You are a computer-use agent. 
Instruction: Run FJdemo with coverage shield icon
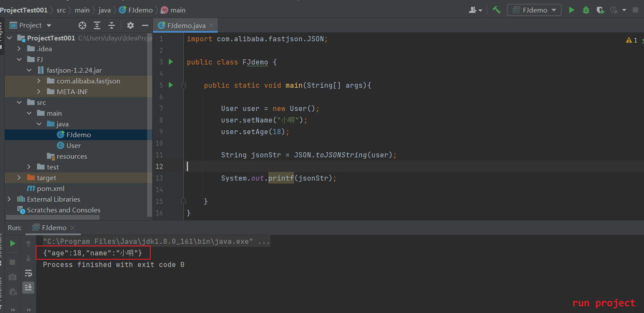tap(600, 10)
